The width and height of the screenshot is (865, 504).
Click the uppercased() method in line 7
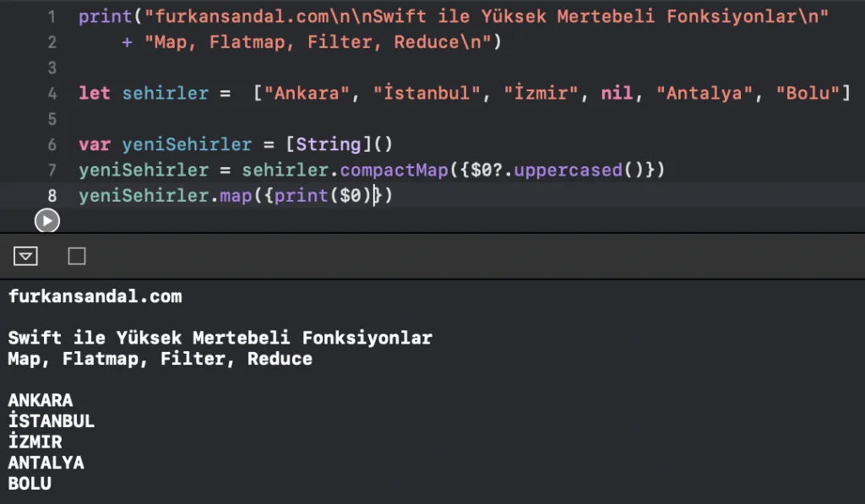pos(569,170)
